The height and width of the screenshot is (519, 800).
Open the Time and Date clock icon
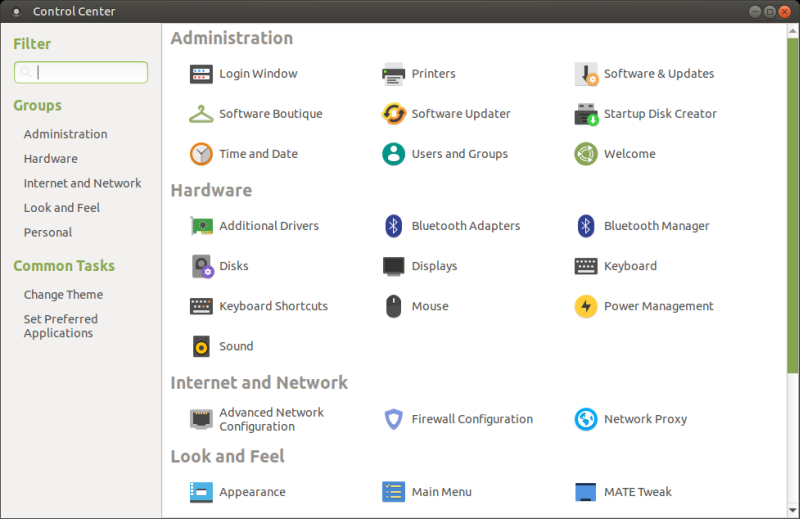(201, 154)
